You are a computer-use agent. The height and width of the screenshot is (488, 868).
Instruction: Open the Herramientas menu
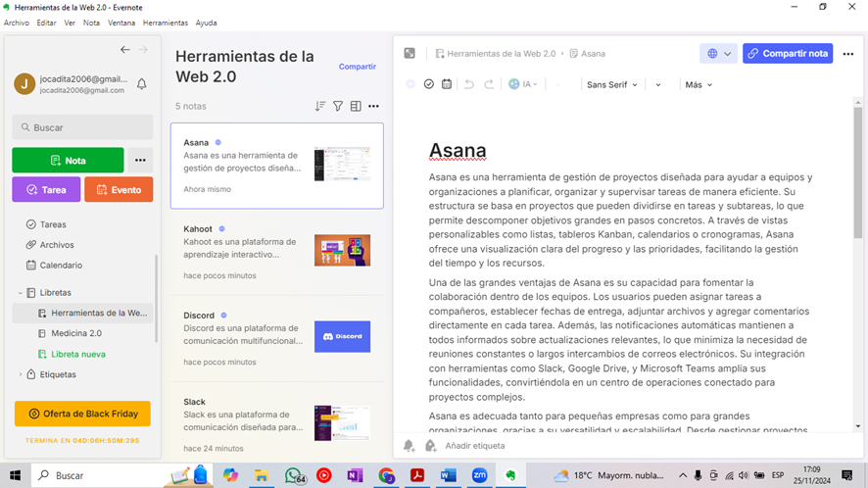(x=166, y=23)
